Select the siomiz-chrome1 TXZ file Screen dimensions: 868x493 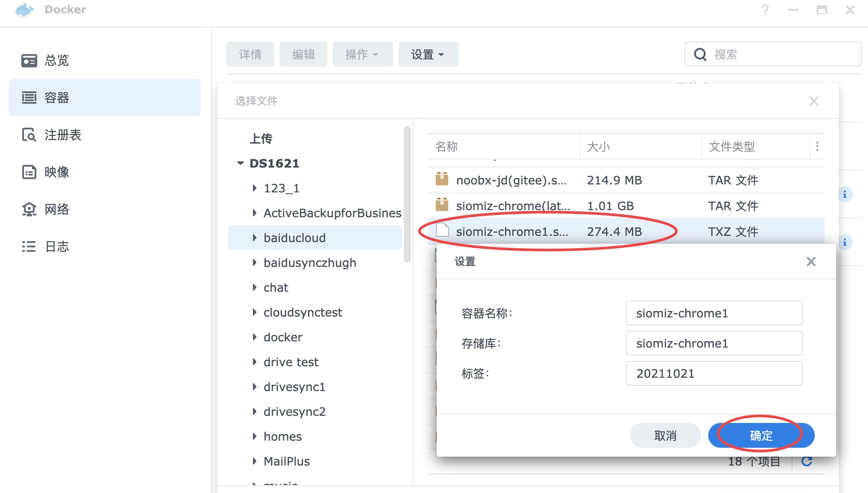pos(626,231)
